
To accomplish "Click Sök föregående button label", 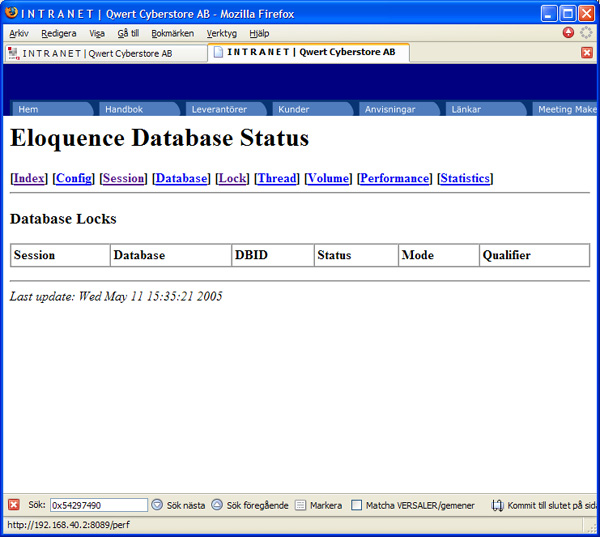I will click(258, 505).
